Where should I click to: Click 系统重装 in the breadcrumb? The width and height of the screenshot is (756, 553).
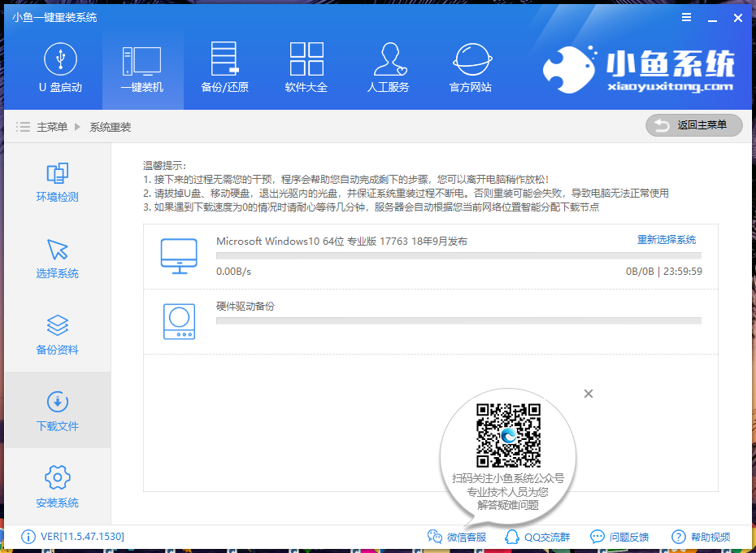111,128
